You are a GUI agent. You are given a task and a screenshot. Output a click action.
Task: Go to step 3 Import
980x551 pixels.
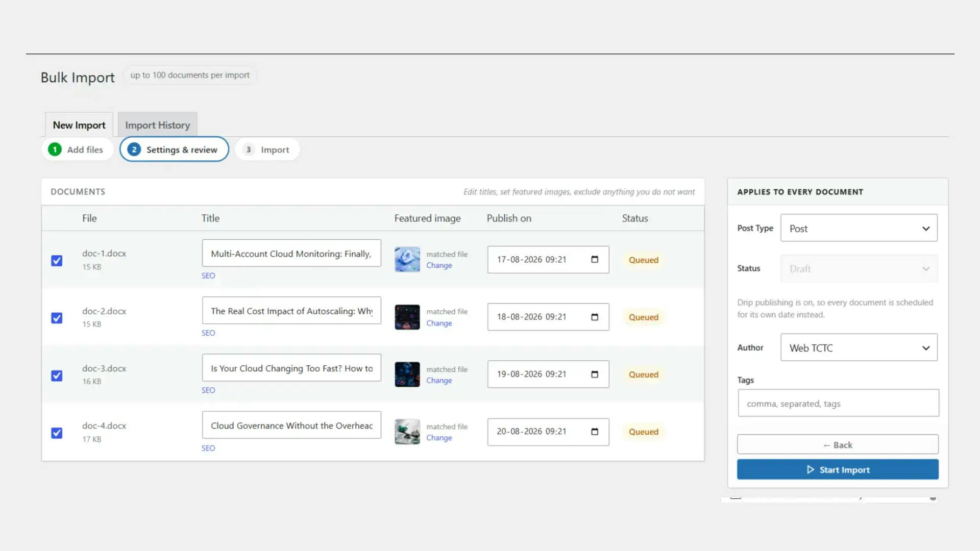pos(267,149)
